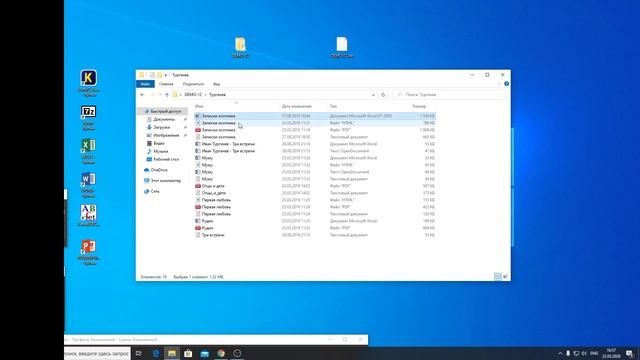
Task: Sort by the Тип column header
Action: (333, 106)
